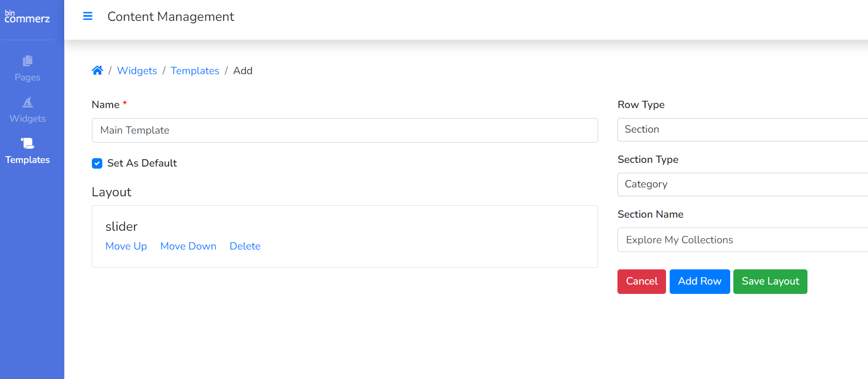The width and height of the screenshot is (868, 379).
Task: Open the Row Type dropdown
Action: pos(741,129)
